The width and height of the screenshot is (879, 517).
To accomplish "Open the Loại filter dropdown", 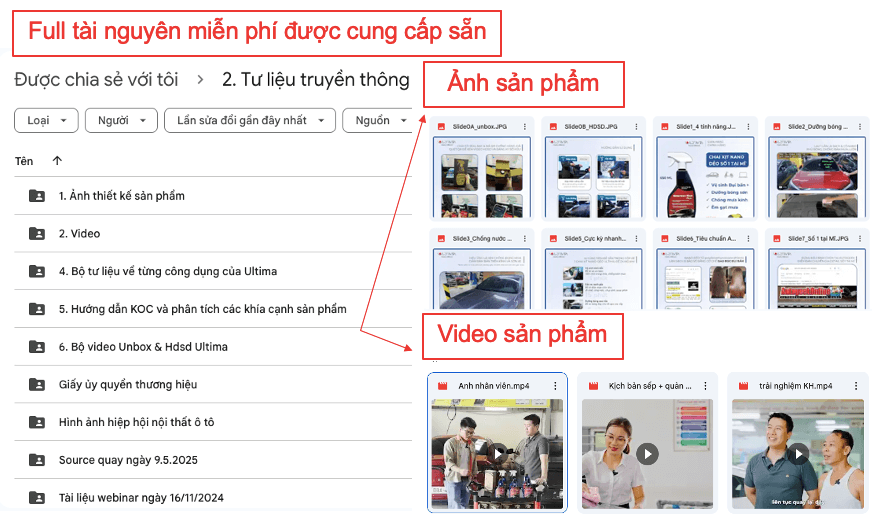I will (x=46, y=121).
